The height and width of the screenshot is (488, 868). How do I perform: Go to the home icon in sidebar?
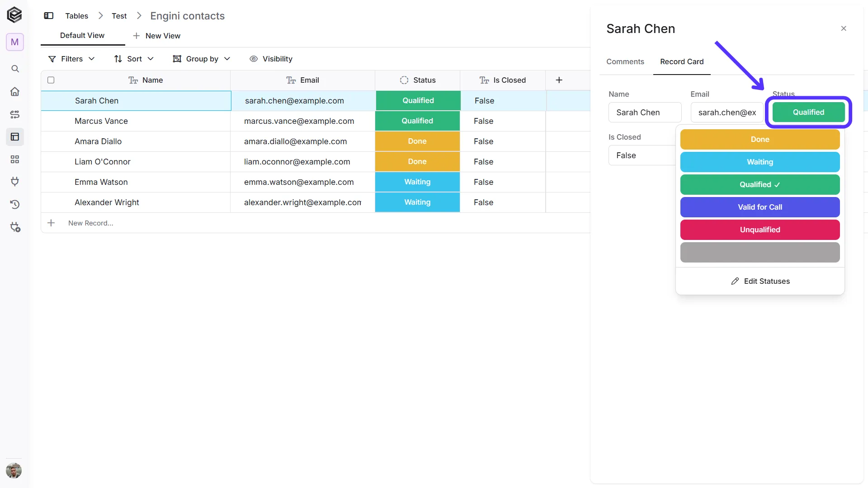tap(15, 92)
